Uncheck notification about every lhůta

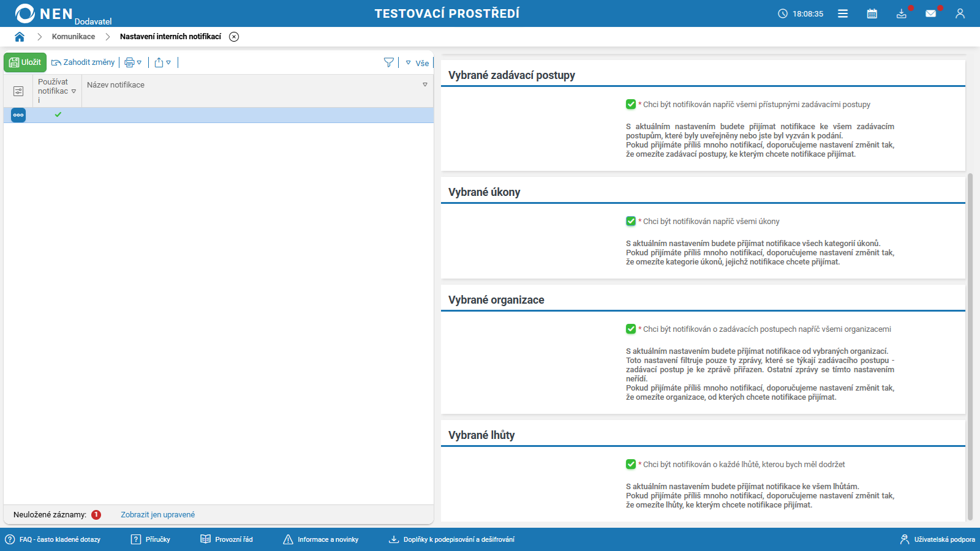pyautogui.click(x=631, y=465)
